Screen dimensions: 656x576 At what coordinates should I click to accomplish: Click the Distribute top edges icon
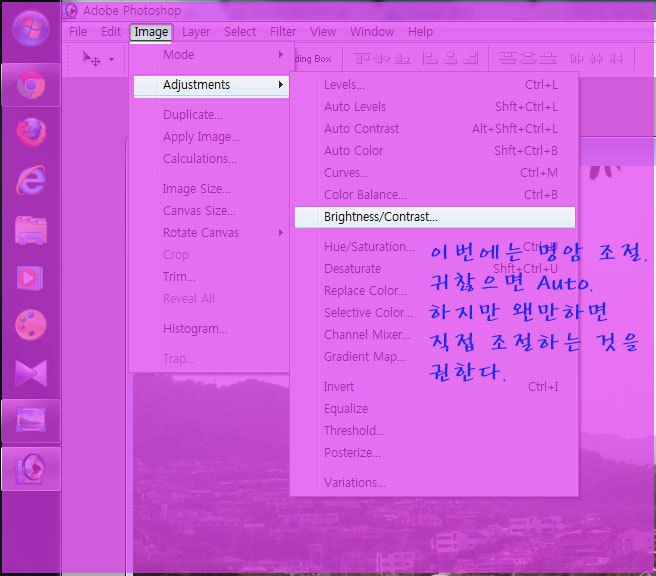507,58
